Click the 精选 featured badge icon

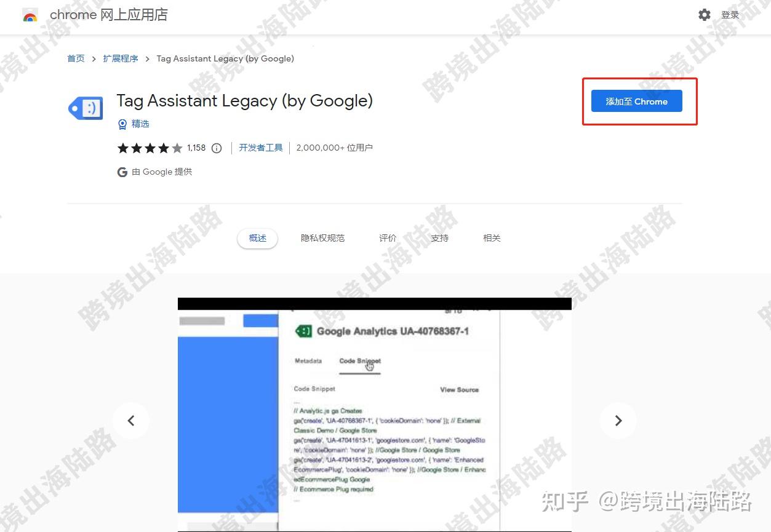122,124
